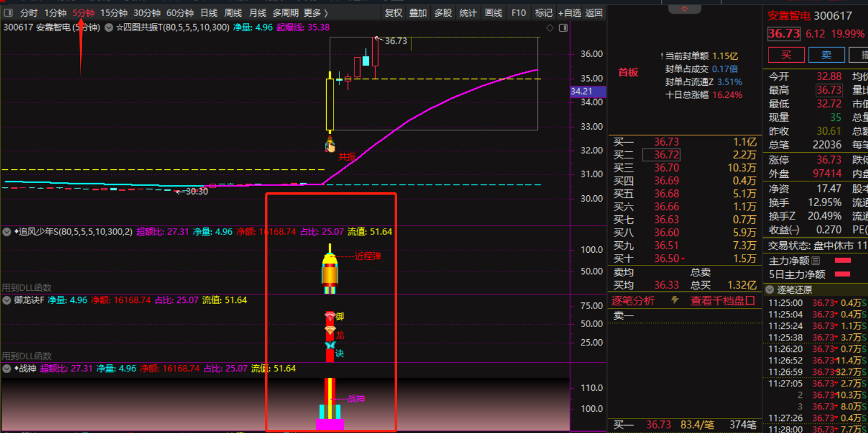Toggle the left sidebar panel icon
This screenshot has width=868, height=433.
pyautogui.click(x=9, y=13)
